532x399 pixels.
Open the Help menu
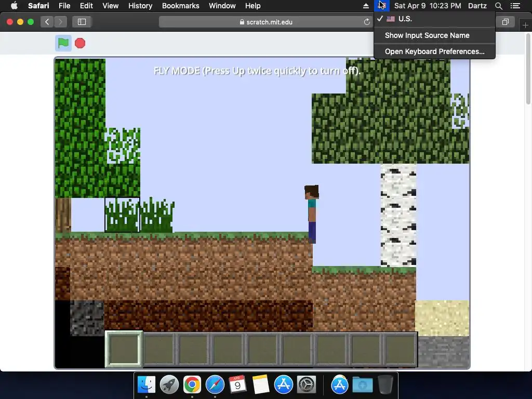253,6
